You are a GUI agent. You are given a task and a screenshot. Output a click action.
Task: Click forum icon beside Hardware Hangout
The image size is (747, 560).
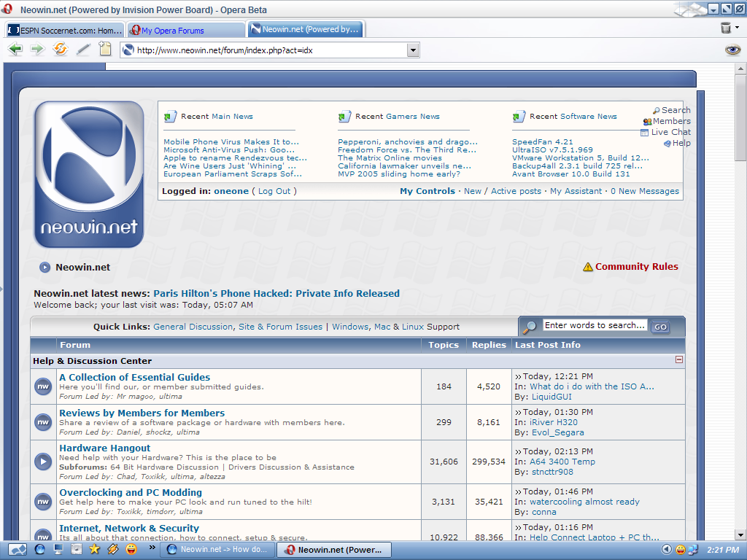pos(43,462)
